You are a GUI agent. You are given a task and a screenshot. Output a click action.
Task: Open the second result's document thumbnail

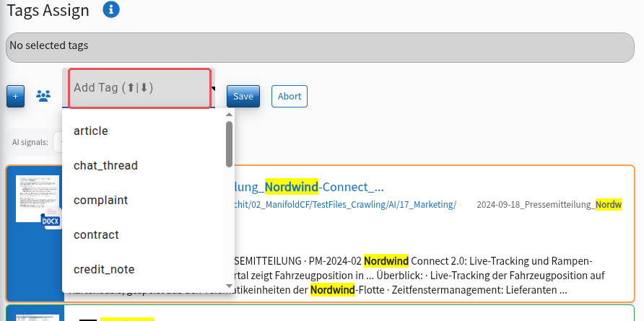[x=38, y=317]
